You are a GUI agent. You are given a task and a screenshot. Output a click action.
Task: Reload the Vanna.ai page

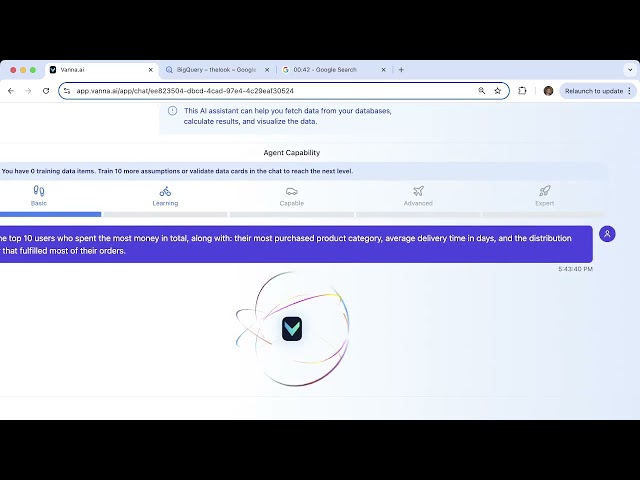[x=46, y=91]
